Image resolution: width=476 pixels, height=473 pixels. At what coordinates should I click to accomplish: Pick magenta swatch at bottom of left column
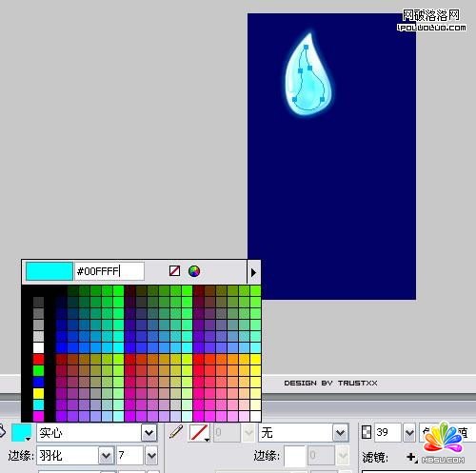pyautogui.click(x=39, y=416)
